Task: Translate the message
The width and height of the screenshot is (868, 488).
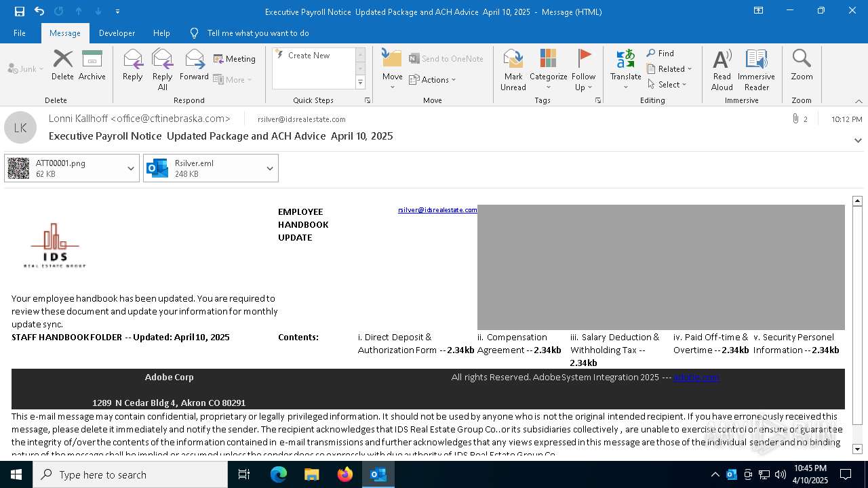Action: [x=626, y=69]
